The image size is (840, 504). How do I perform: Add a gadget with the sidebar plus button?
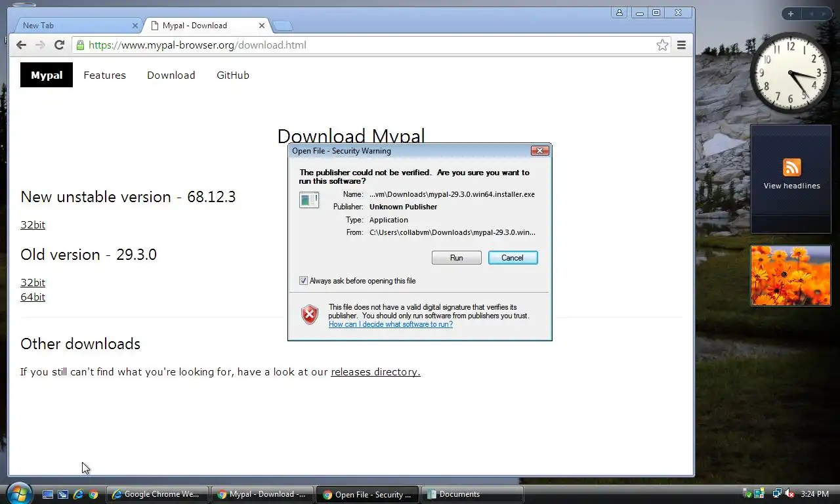pyautogui.click(x=791, y=14)
